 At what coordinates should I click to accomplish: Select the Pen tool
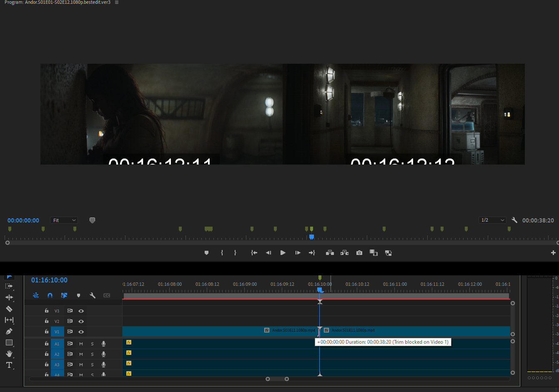pos(9,331)
